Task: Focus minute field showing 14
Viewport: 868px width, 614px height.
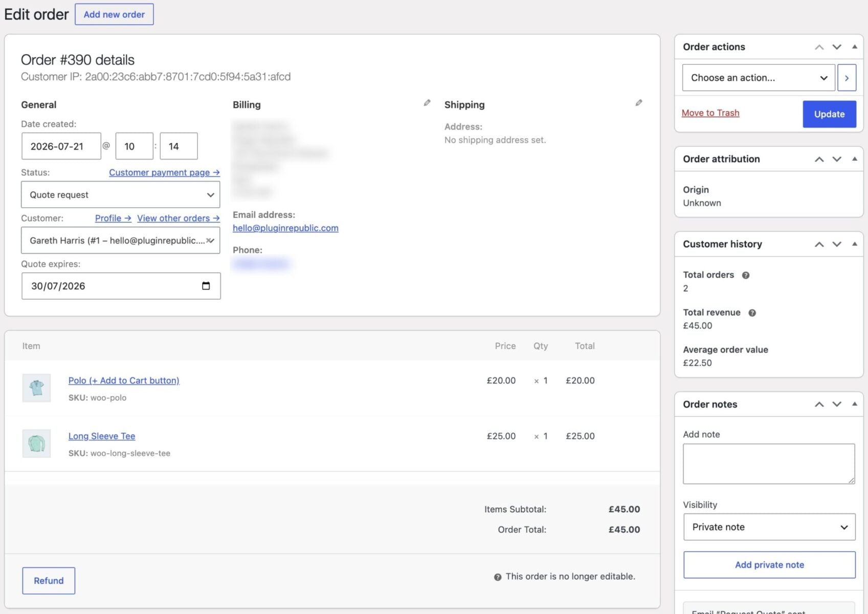Action: (179, 146)
